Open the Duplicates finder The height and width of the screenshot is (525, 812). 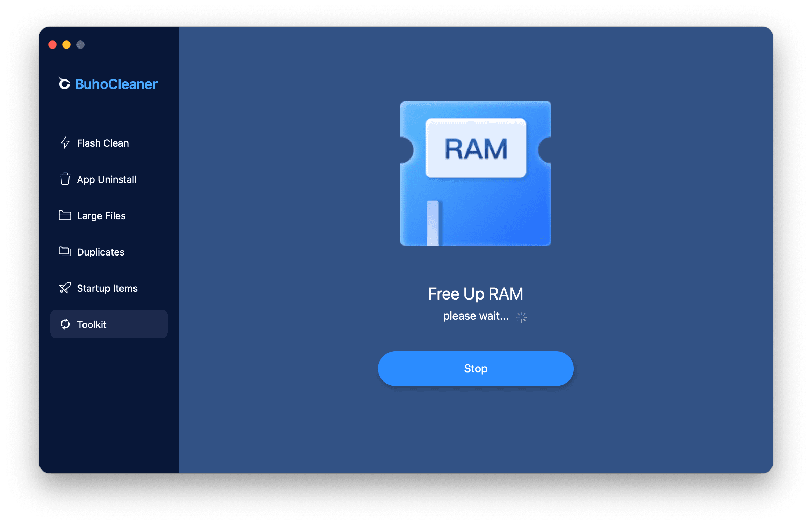[100, 252]
